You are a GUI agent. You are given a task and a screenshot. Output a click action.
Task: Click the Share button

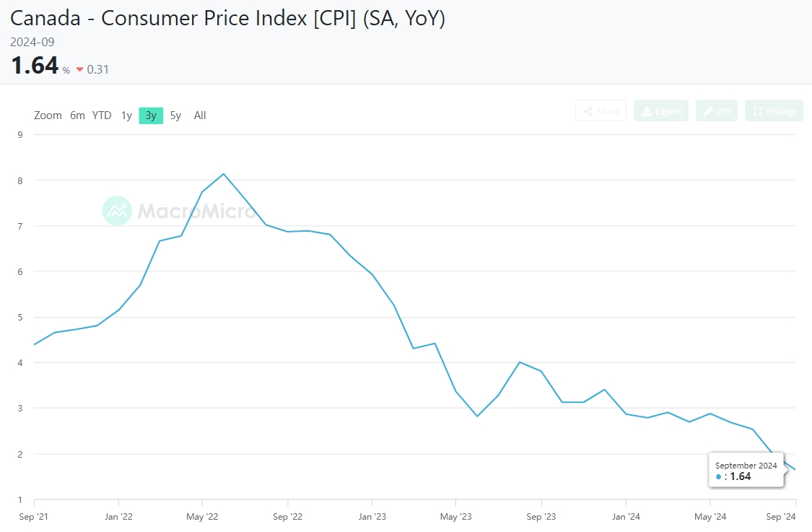601,111
